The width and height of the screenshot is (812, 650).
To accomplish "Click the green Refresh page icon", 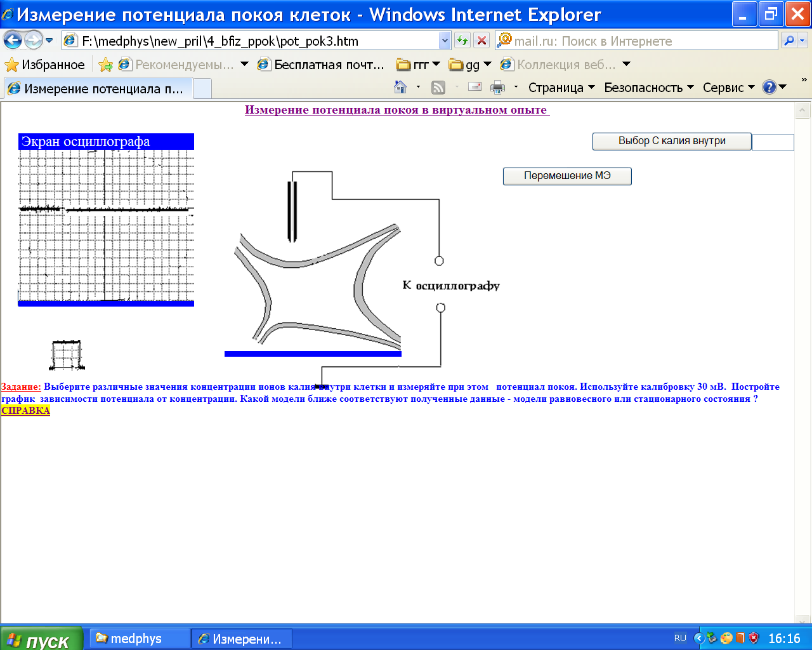I will tap(462, 41).
